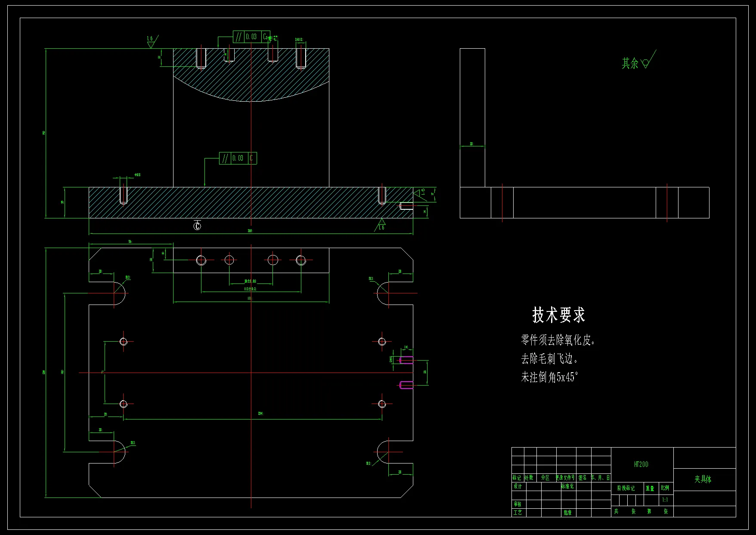Select the datum C flag below the base plate
Viewport: 756px width, 535px height.
click(198, 226)
